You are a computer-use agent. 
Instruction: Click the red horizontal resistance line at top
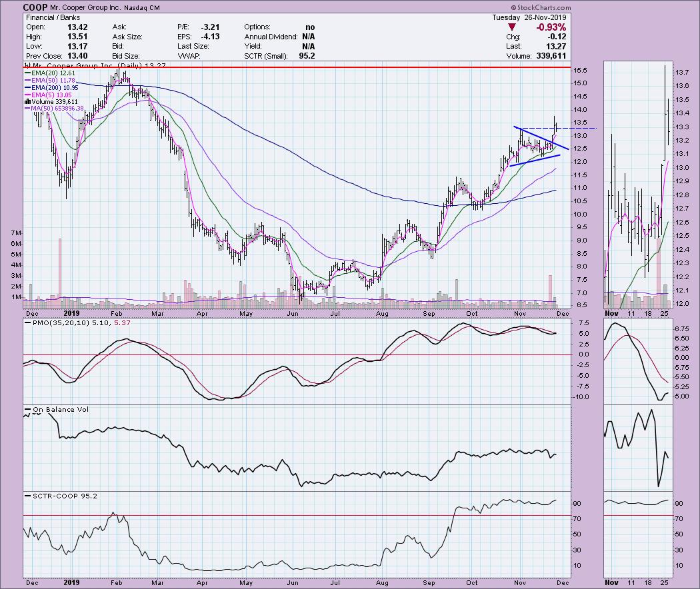point(297,67)
